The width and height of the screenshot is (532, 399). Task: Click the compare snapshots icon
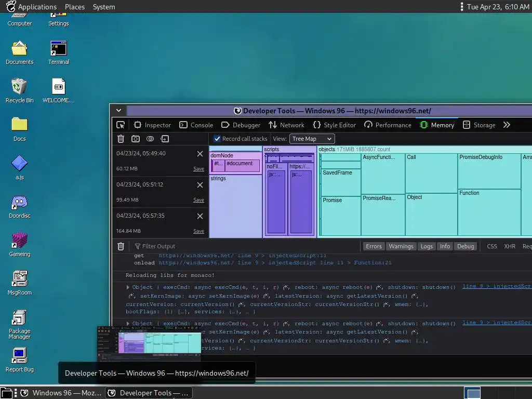point(150,139)
